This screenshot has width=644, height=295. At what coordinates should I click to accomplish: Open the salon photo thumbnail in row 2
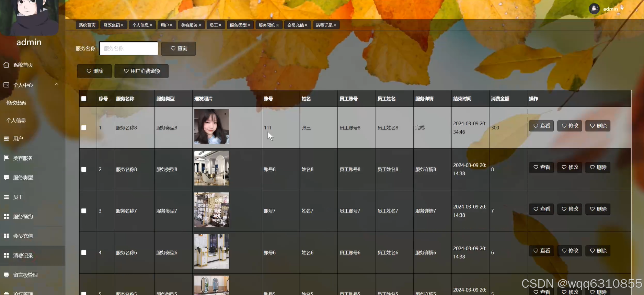point(211,168)
